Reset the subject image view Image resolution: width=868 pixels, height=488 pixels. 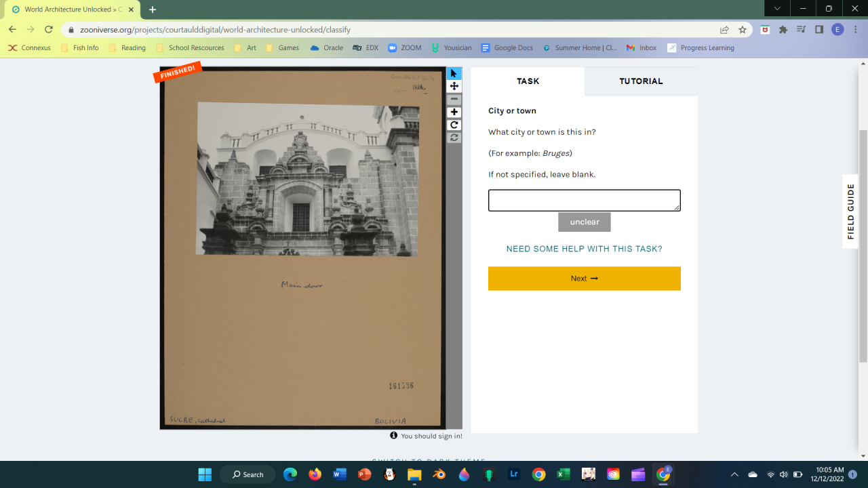coord(454,138)
